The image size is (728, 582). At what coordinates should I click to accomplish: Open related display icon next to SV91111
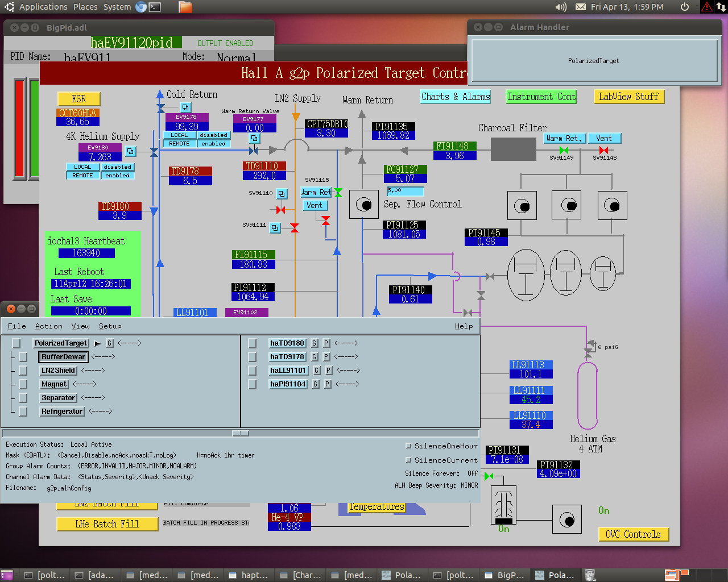[x=275, y=228]
